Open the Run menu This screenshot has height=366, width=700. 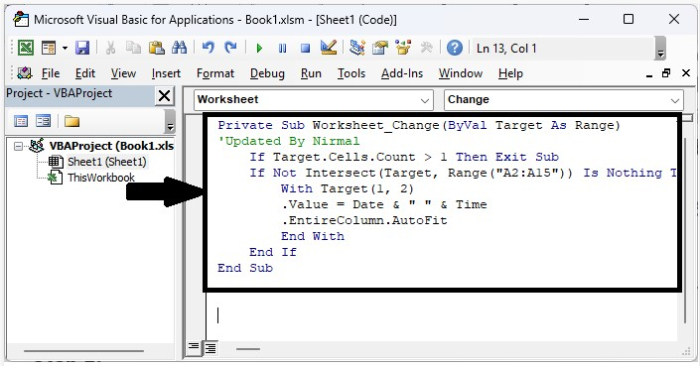pyautogui.click(x=311, y=73)
